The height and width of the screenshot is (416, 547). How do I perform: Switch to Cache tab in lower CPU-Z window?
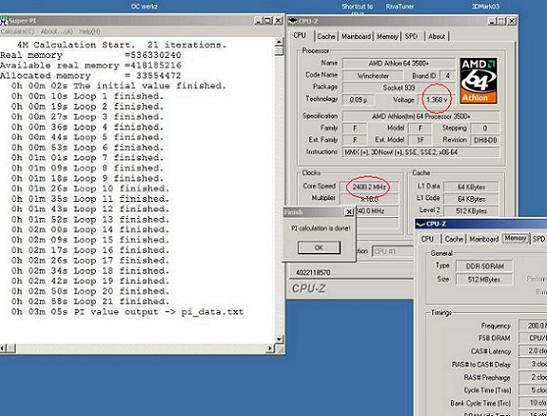pos(454,239)
